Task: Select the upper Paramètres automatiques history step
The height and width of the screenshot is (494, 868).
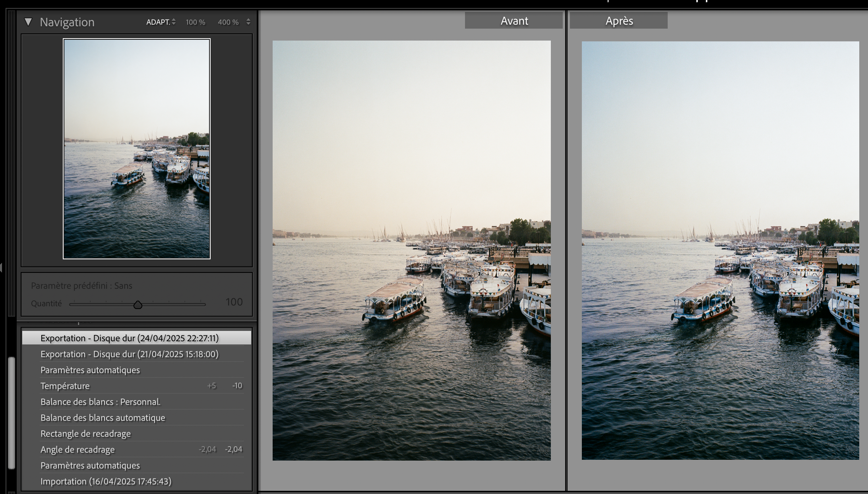Action: click(x=90, y=370)
